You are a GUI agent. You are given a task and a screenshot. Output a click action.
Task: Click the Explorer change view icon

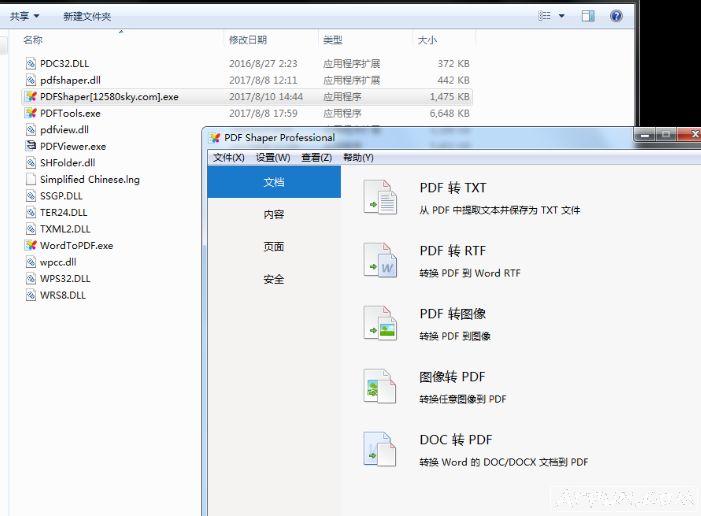click(x=544, y=16)
